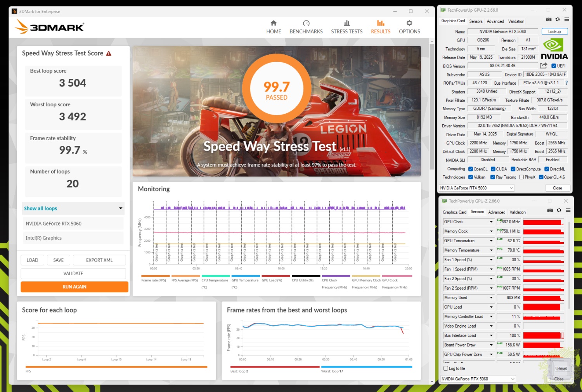Expand the Memory Temperature sensor dropdown
582x392 pixels.
coord(491,250)
